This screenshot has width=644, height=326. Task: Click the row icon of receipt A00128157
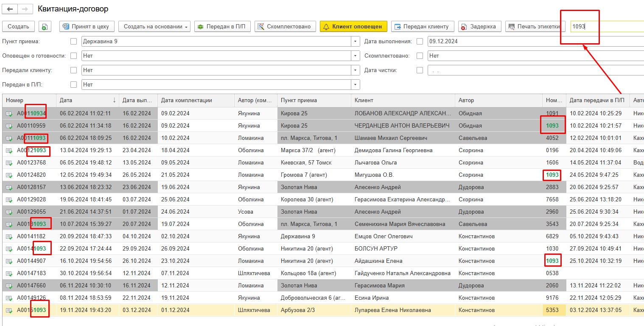point(9,187)
